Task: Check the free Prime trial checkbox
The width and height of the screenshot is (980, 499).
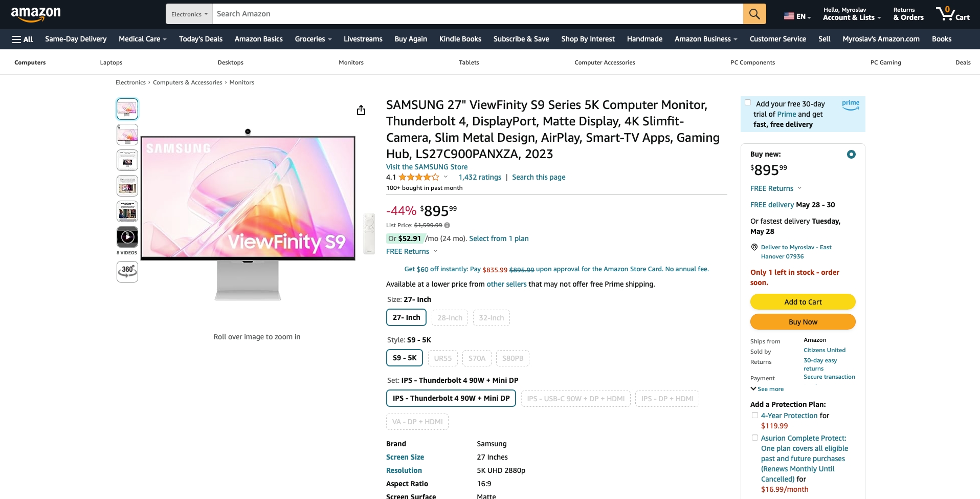Action: click(748, 102)
